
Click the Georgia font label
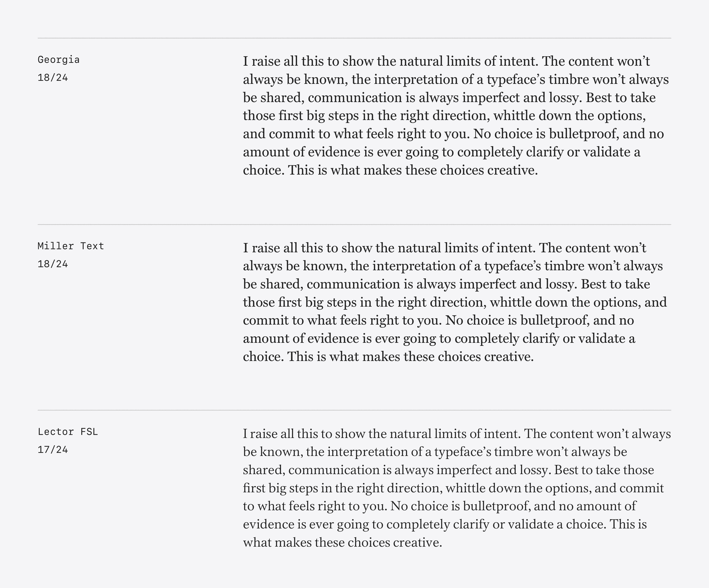click(58, 60)
